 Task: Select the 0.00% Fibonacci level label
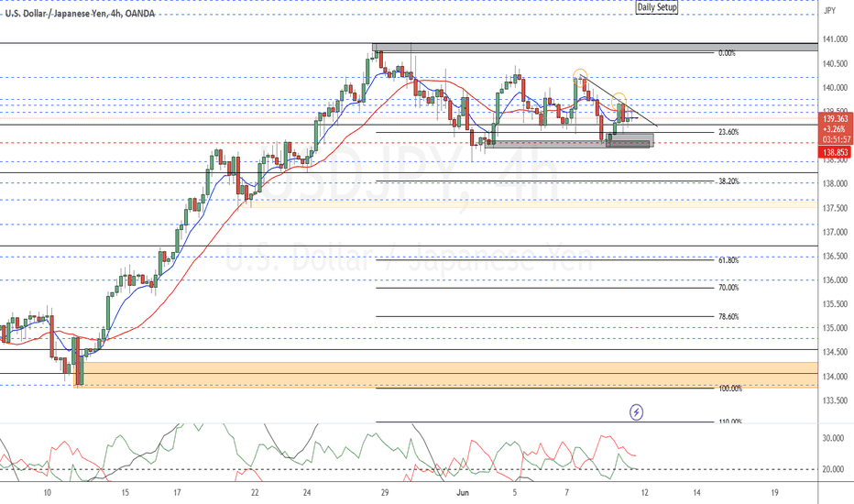(x=727, y=53)
